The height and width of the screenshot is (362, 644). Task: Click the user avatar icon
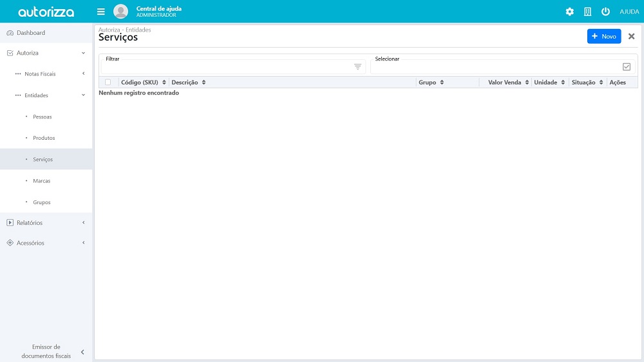click(x=120, y=12)
